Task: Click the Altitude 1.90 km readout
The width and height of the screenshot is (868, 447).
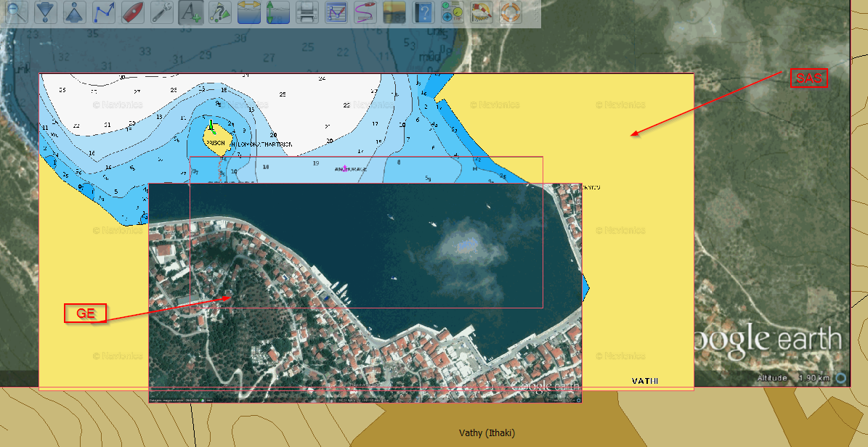Action: point(792,378)
